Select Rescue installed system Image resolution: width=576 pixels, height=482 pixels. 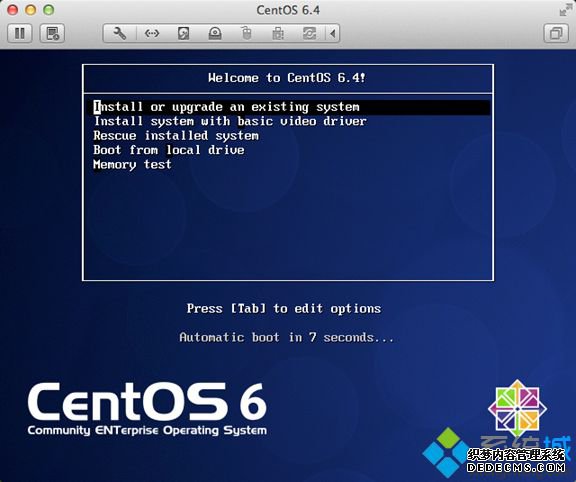tap(176, 136)
